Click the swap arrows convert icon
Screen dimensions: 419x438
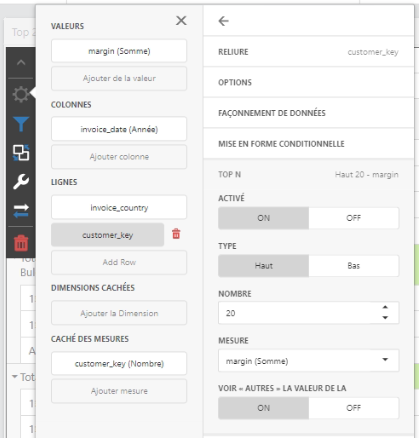point(21,211)
